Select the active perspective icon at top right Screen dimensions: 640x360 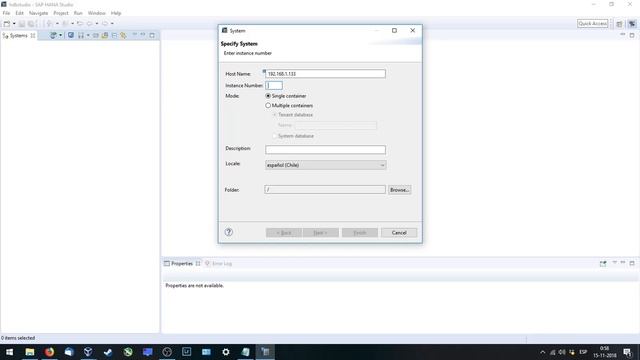pyautogui.click(x=632, y=24)
